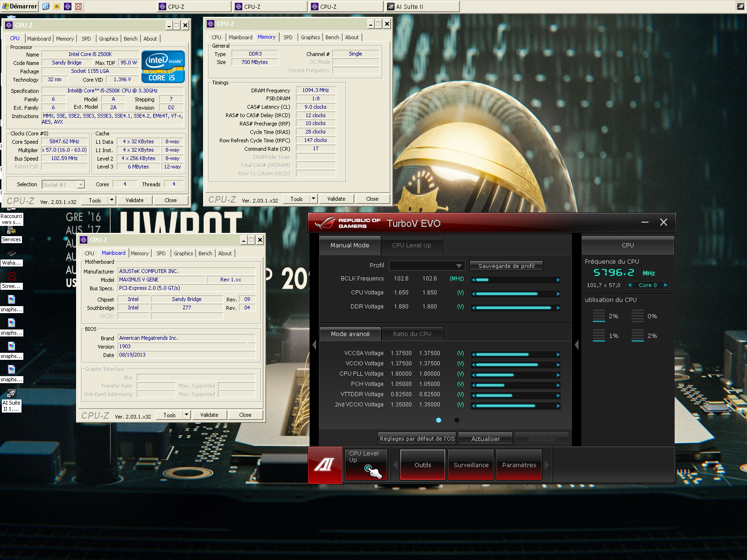The image size is (747, 560).
Task: Open Tools dropdown arrow in CPU-Z CPU window
Action: pyautogui.click(x=112, y=200)
